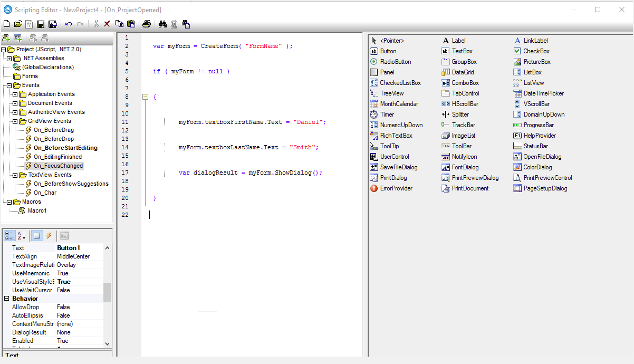Collapse the Events tree node
The width and height of the screenshot is (634, 364).
point(9,85)
